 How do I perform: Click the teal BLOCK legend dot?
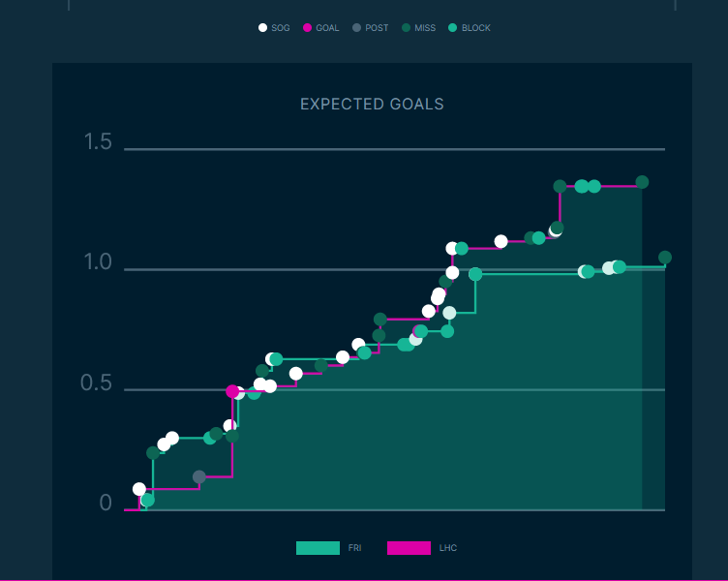coord(452,28)
